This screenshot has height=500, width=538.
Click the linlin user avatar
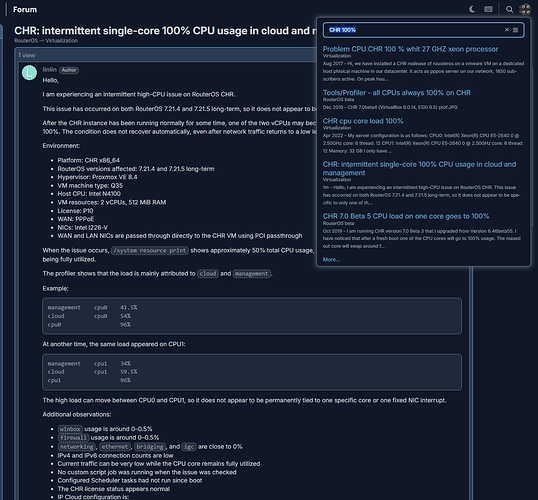point(29,73)
